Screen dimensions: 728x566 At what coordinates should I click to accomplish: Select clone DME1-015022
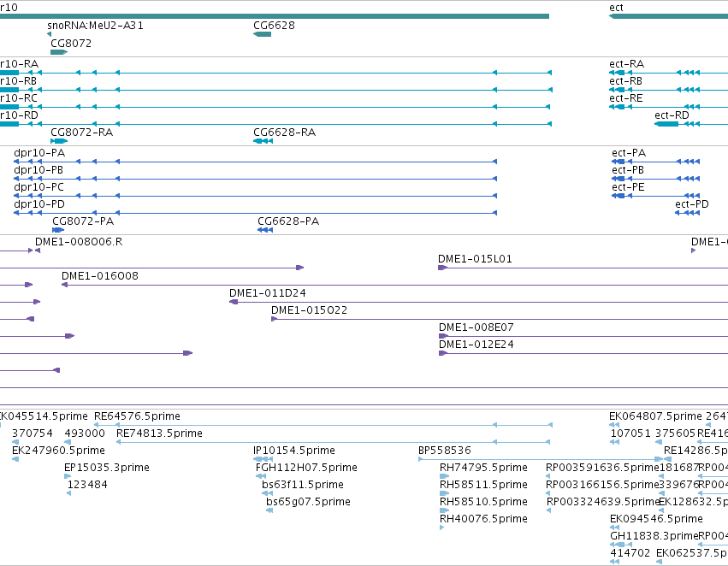pos(309,311)
